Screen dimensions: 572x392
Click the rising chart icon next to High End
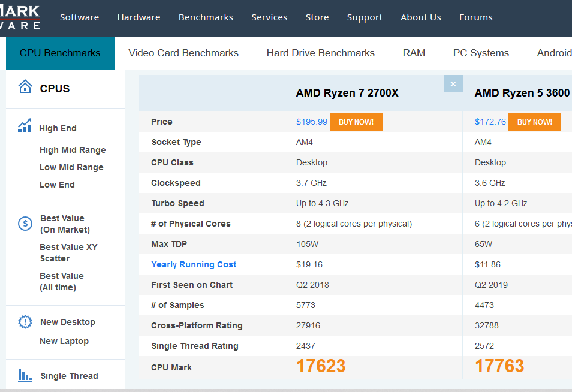pyautogui.click(x=25, y=125)
